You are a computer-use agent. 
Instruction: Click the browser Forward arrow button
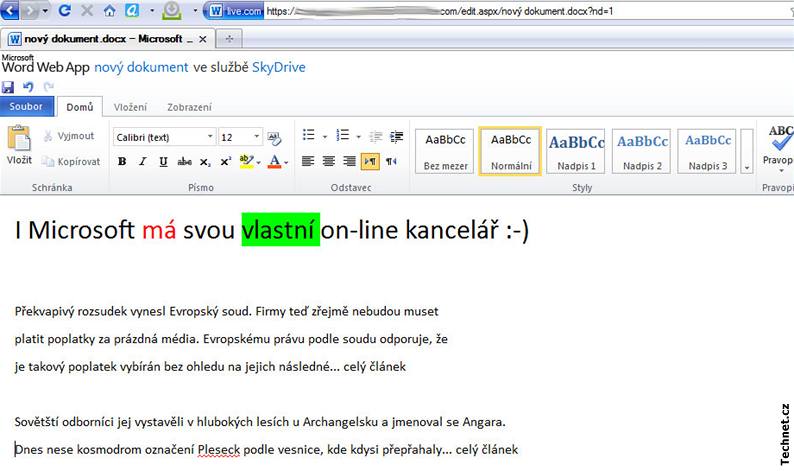[x=30, y=10]
